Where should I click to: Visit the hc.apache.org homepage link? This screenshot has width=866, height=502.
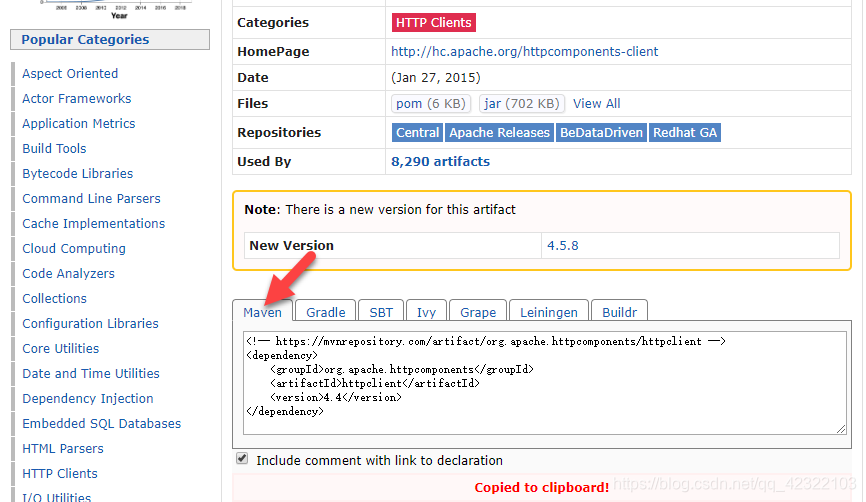coord(525,51)
